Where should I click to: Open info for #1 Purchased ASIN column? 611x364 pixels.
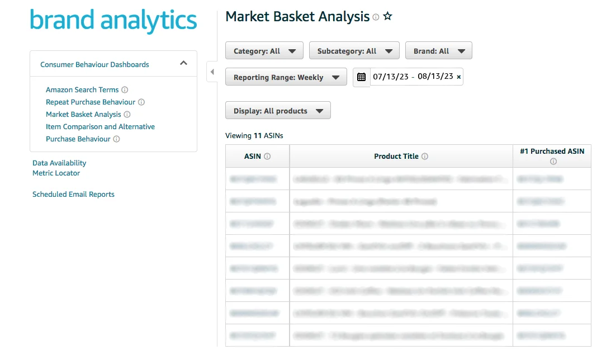tap(552, 161)
